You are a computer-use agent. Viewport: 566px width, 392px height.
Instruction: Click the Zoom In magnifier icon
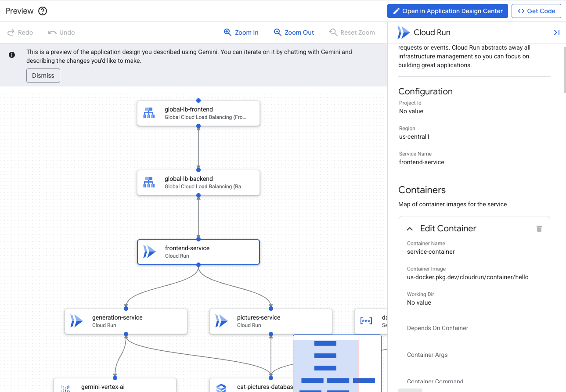227,32
